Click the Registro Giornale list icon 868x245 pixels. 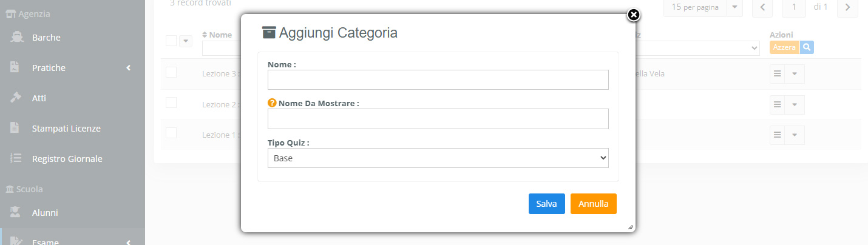tap(16, 159)
